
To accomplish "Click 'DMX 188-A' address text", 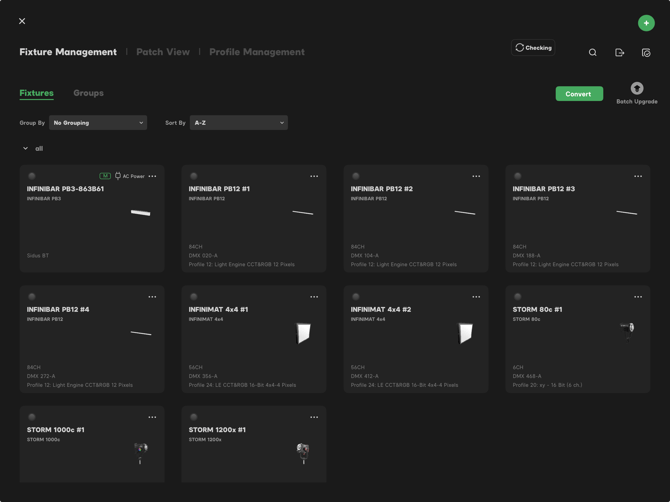I will 526,255.
